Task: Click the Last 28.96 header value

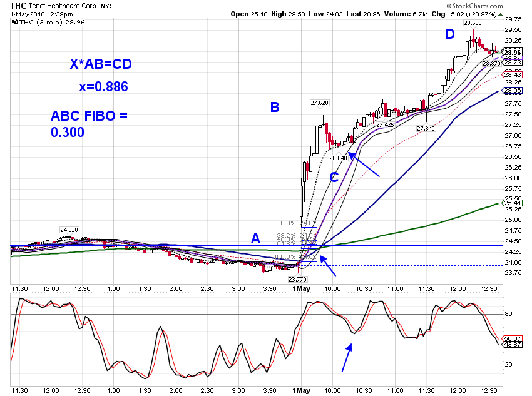Action: click(x=363, y=14)
